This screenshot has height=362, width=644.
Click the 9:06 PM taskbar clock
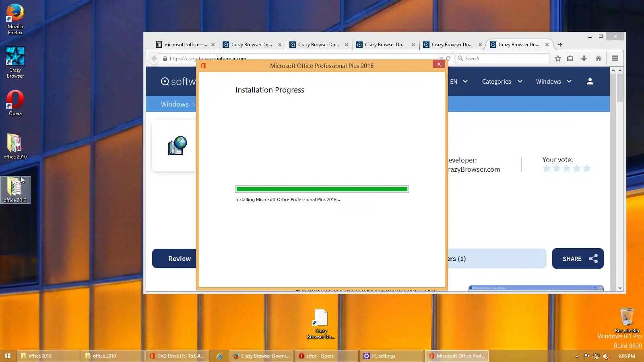pyautogui.click(x=627, y=356)
